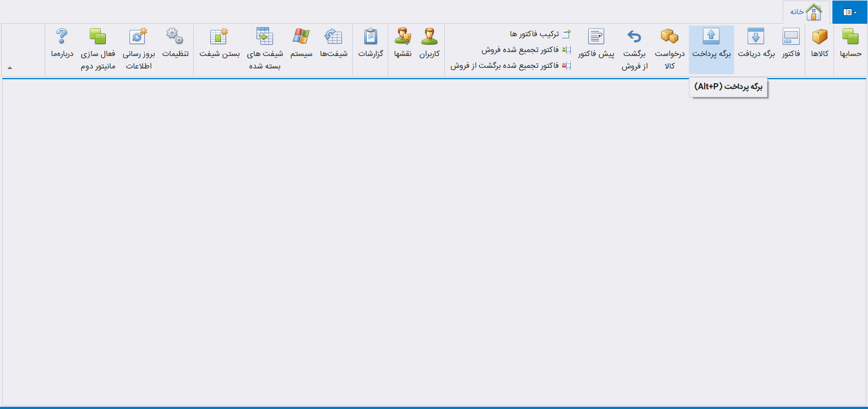Open the شیفت‌ها (Shifts) list
Screen dimensions: 868x409
333,48
